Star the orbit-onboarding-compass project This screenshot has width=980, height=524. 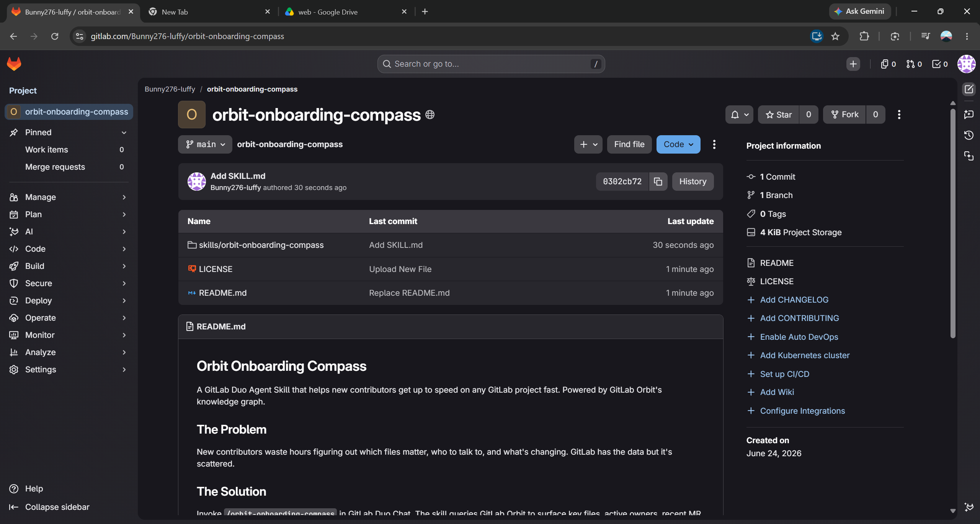point(779,115)
